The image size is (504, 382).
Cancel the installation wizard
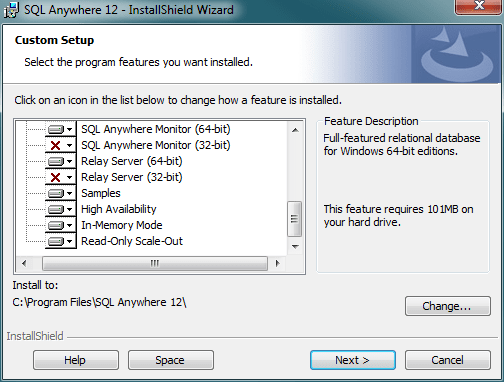point(448,360)
